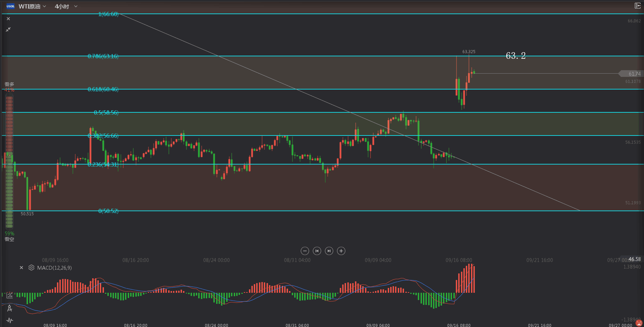The image size is (644, 327).
Task: Select the Fibonacci 0.382(56.66) level label
Action: click(x=103, y=136)
